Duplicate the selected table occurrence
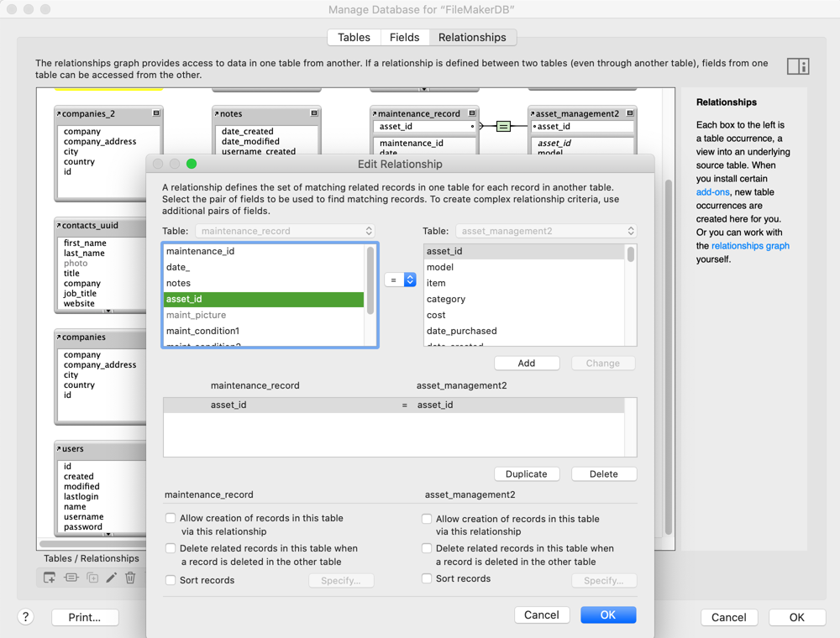This screenshot has width=840, height=638. point(92,578)
